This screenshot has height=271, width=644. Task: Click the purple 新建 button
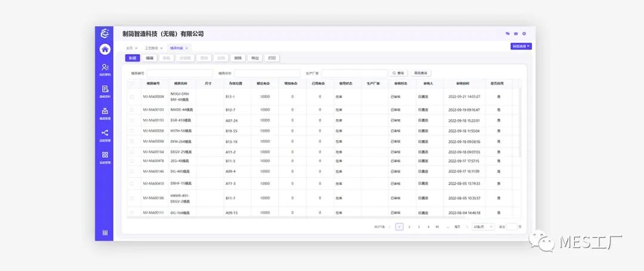[x=132, y=58]
